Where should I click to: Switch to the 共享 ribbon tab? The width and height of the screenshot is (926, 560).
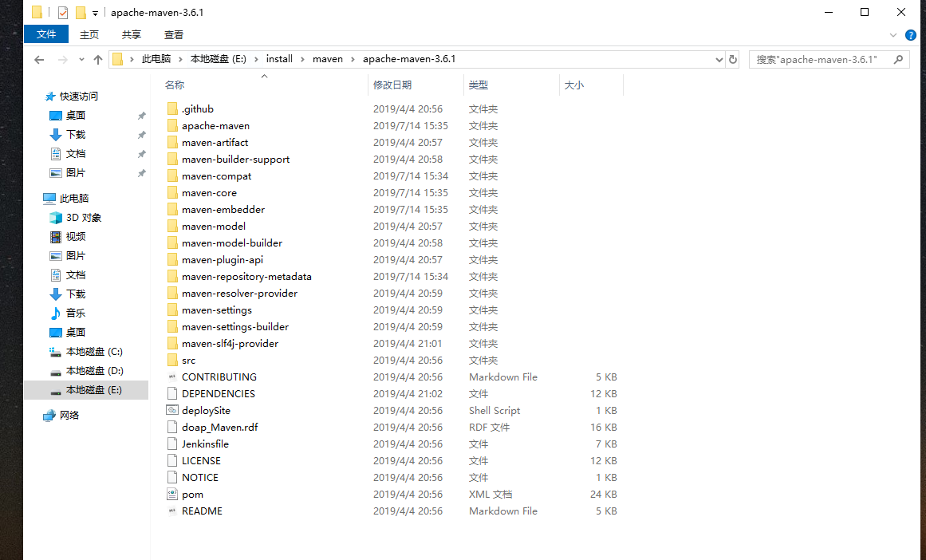(131, 35)
